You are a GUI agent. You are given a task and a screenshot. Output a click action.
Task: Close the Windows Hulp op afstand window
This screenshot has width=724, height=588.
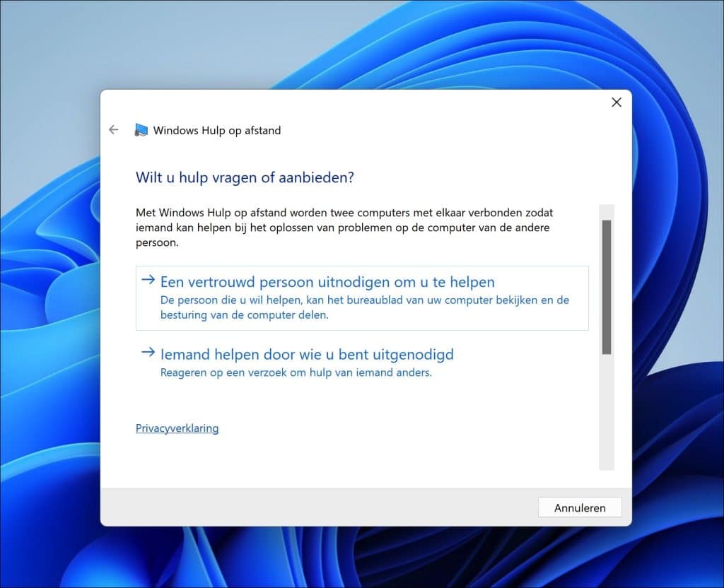[x=616, y=102]
